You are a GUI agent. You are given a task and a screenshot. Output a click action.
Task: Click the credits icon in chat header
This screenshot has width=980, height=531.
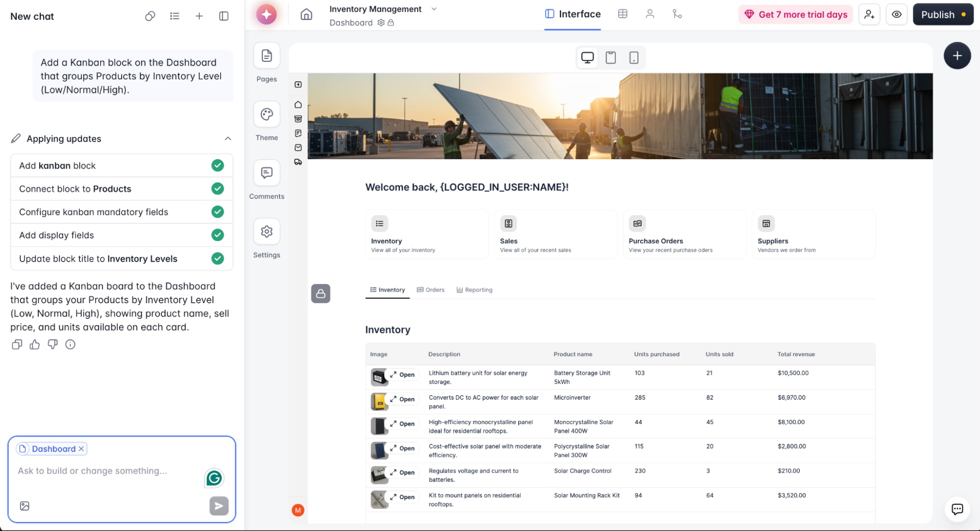point(150,16)
